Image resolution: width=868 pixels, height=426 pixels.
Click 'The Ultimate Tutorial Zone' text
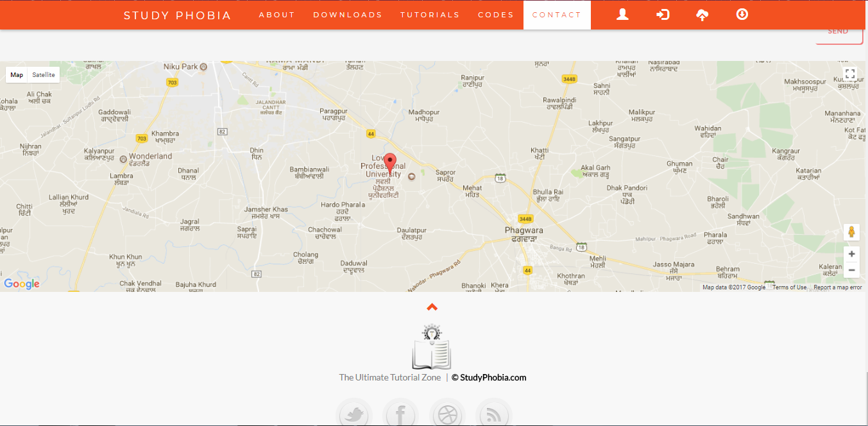[390, 377]
